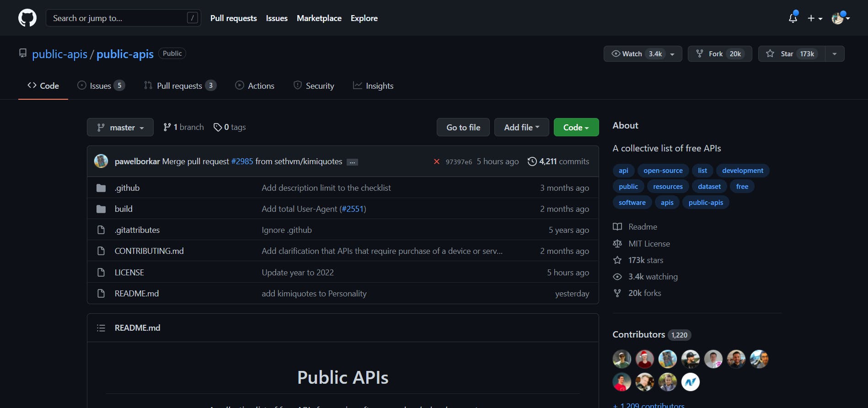Open the .gitattributes file
Viewport: 868px width, 408px height.
tap(137, 230)
